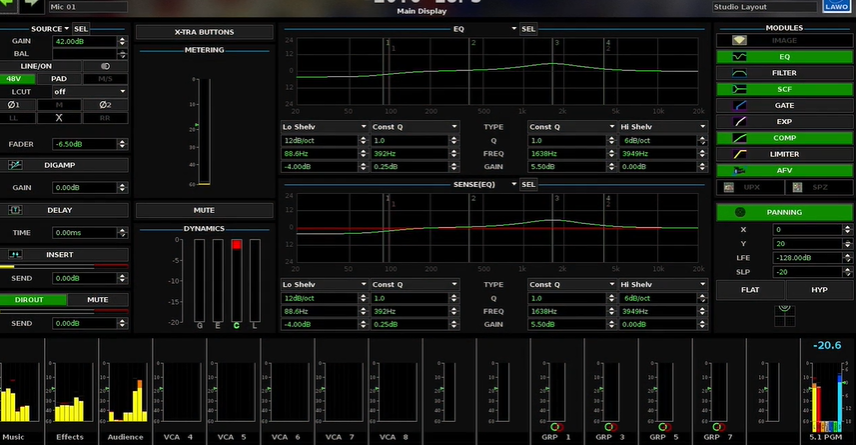Open the top EQ Hi Shelv type dropdown
Screen dimensions: 856x445
pyautogui.click(x=660, y=128)
